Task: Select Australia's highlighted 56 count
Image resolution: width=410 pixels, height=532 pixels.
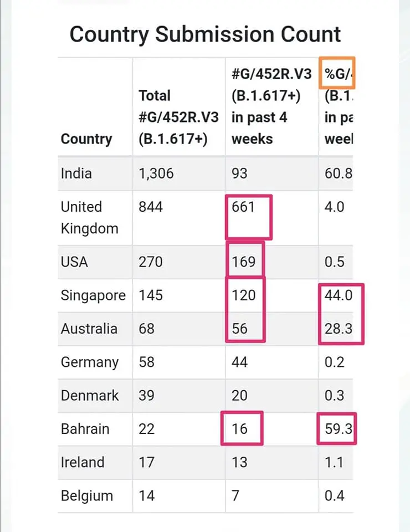Action: (x=240, y=329)
